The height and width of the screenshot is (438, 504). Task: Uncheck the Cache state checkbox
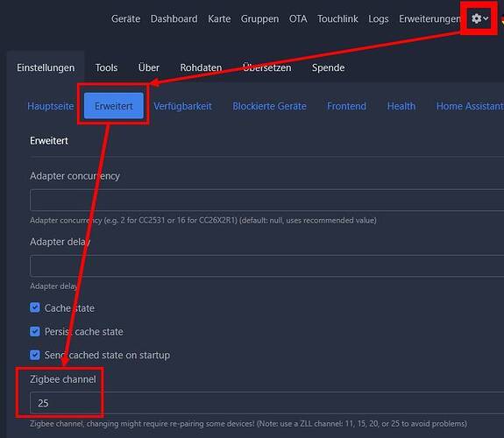(x=35, y=307)
